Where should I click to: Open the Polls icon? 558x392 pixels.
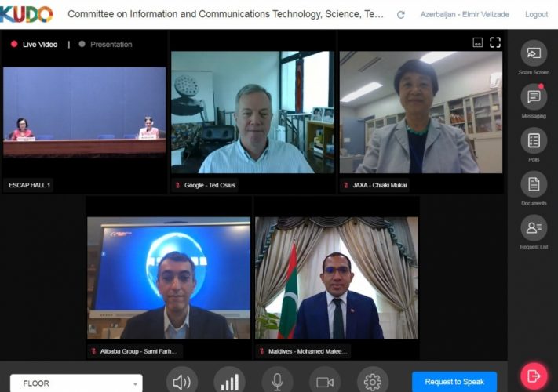pyautogui.click(x=534, y=141)
